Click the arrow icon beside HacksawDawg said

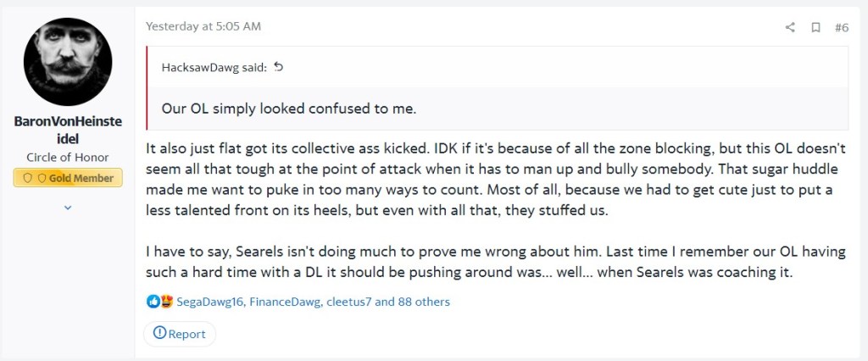(278, 67)
